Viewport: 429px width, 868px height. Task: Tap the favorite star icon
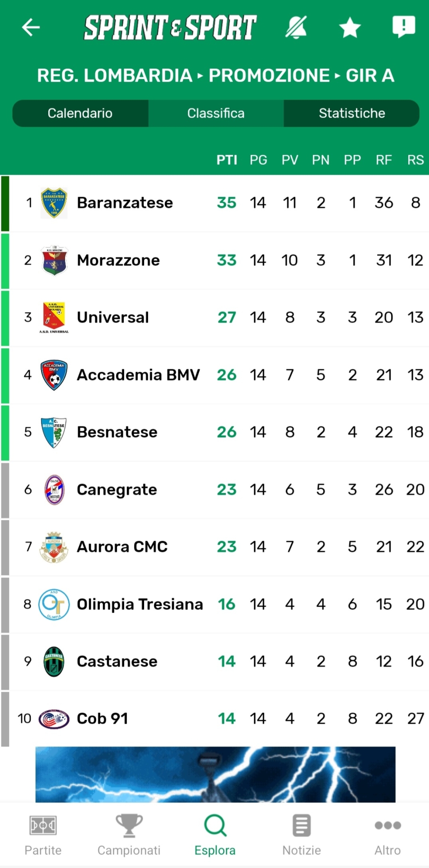tap(350, 28)
